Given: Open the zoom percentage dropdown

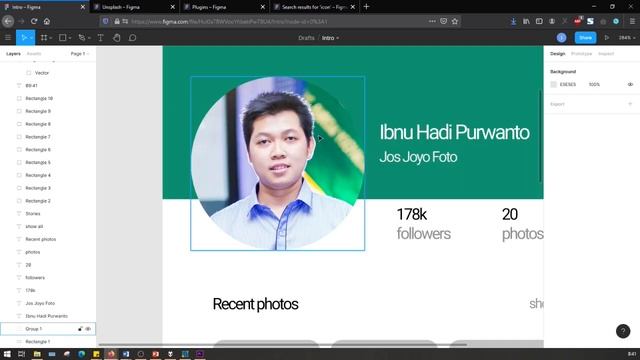Looking at the screenshot, I should point(627,38).
